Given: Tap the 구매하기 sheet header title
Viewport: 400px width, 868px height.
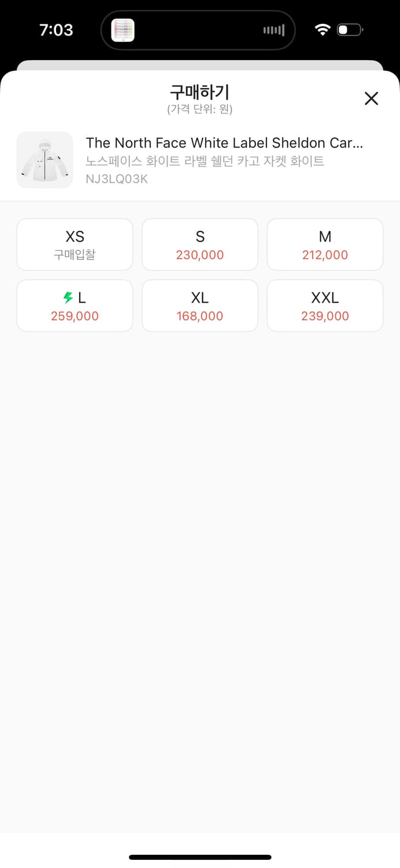Looking at the screenshot, I should [x=199, y=92].
